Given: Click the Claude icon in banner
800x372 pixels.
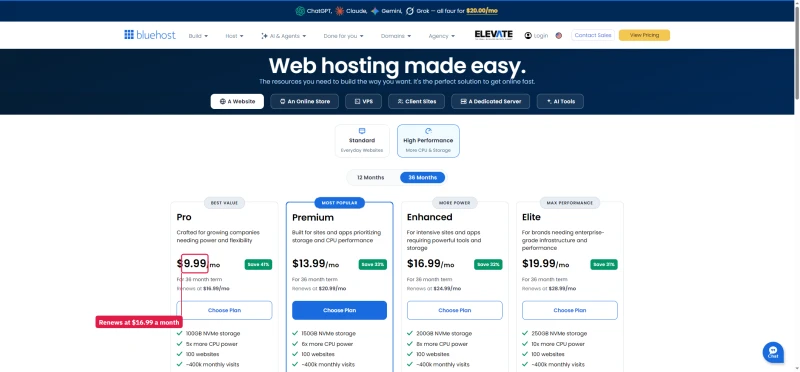Looking at the screenshot, I should point(339,11).
